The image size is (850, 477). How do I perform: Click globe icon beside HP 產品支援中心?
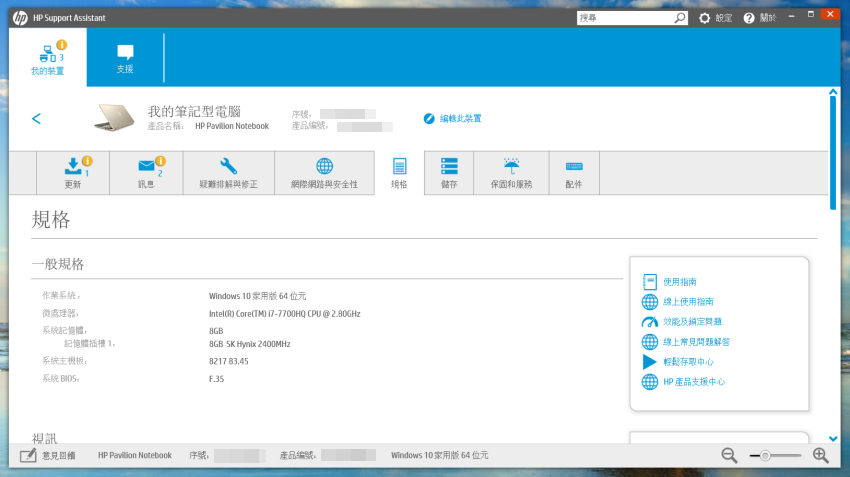(x=649, y=382)
